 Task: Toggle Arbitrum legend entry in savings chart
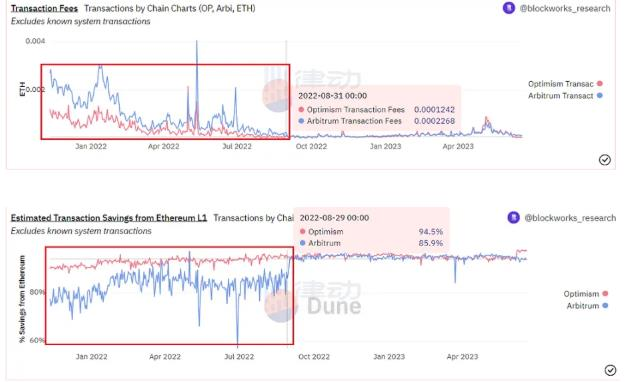(587, 306)
